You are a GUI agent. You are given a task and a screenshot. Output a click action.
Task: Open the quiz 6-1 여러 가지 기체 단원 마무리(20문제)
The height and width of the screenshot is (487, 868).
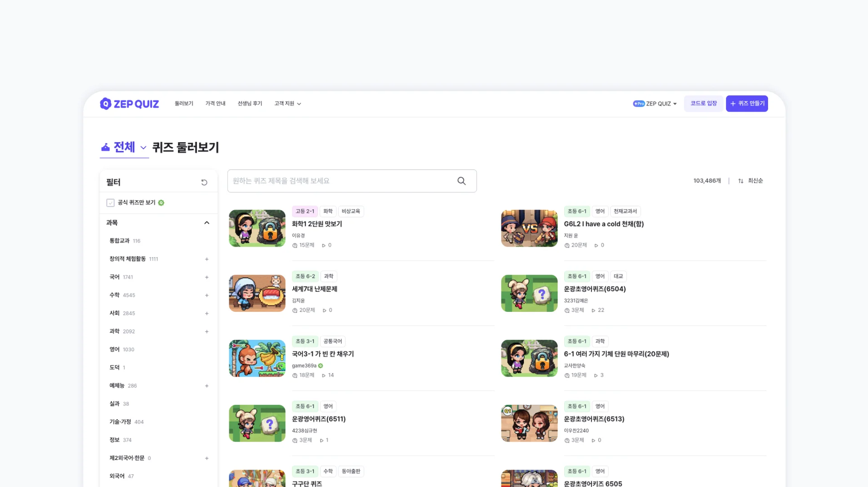(616, 354)
